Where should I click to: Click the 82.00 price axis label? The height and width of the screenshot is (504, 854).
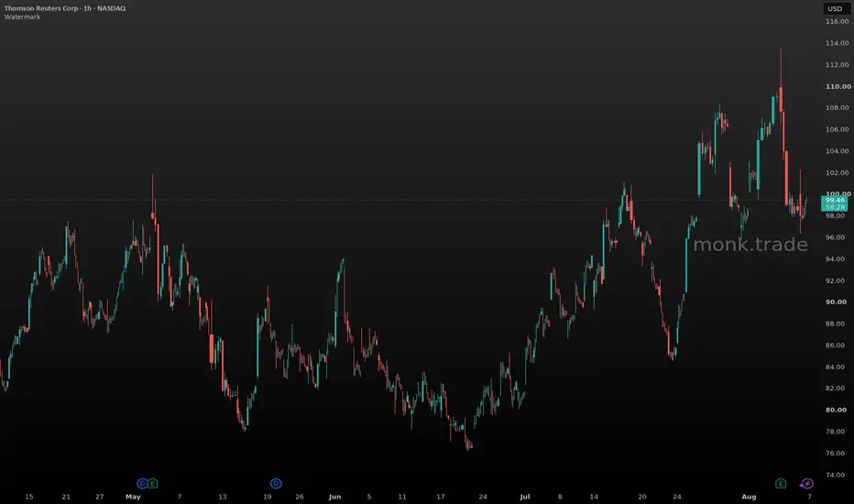pos(835,389)
